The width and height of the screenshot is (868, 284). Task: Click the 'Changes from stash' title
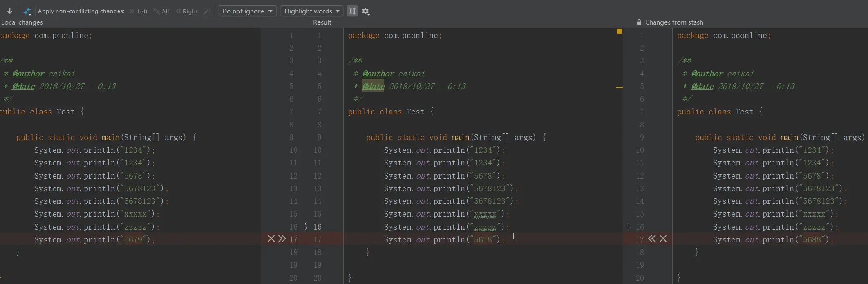[674, 22]
